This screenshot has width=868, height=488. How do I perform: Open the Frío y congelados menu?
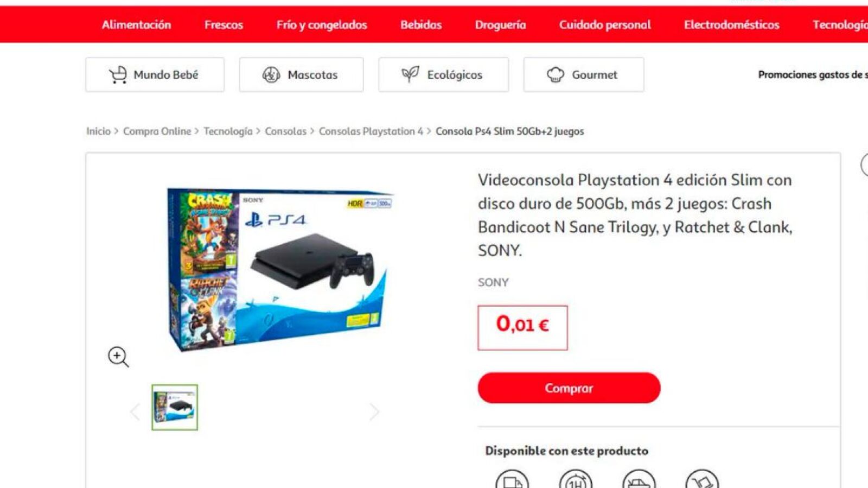point(322,25)
